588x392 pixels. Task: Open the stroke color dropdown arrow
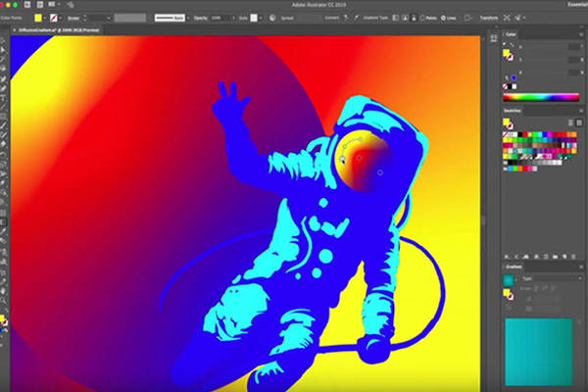tap(61, 18)
